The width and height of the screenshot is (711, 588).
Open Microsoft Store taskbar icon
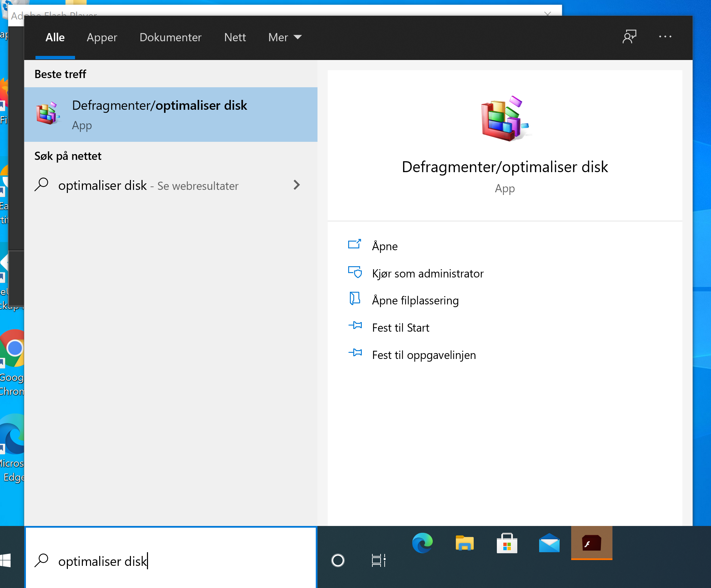[x=507, y=543]
